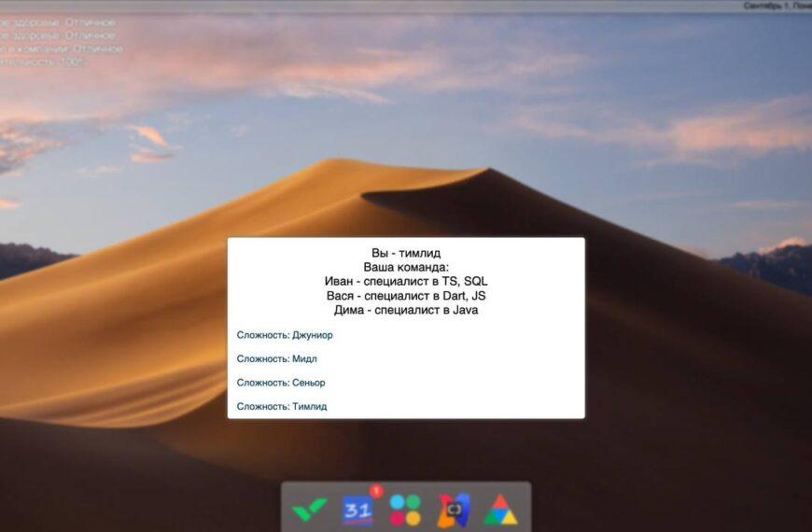Launch the multicolored triangle app in dock
The width and height of the screenshot is (812, 532).
tap(500, 510)
